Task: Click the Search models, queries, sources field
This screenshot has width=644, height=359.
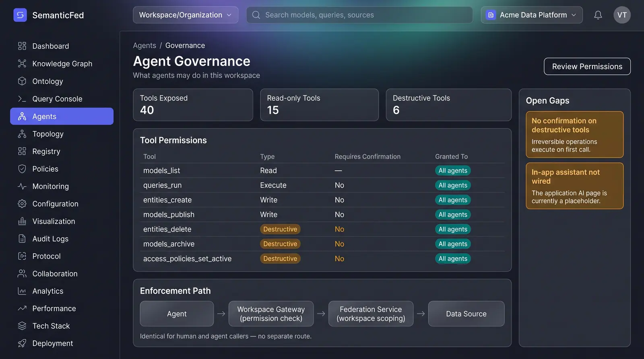Action: 359,15
